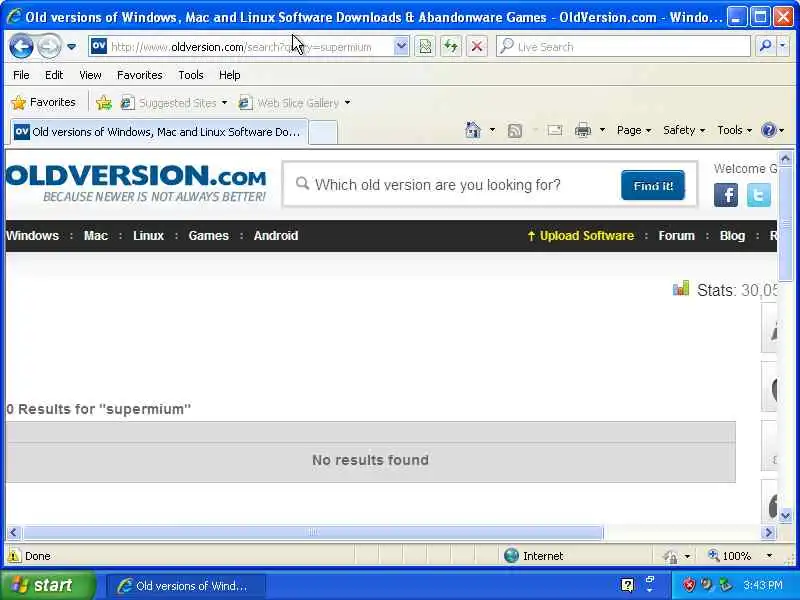The width and height of the screenshot is (800, 600).
Task: Open the Page command bar menu
Action: [634, 130]
